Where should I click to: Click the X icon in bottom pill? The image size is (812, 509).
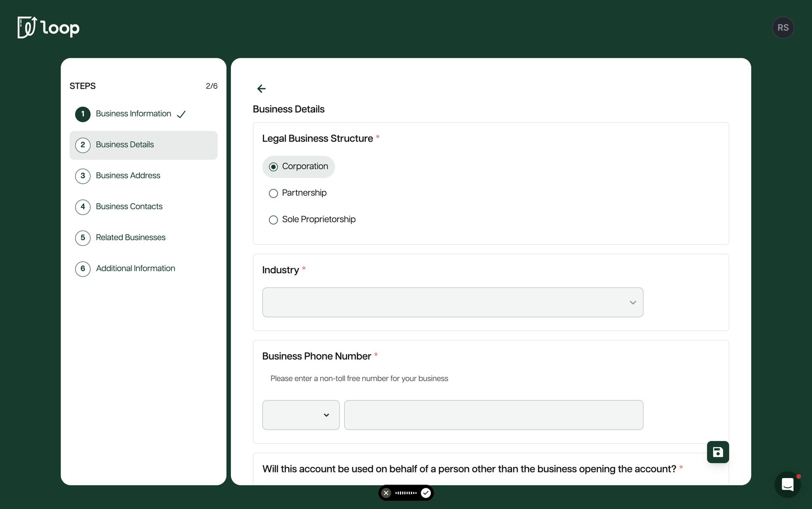(386, 493)
